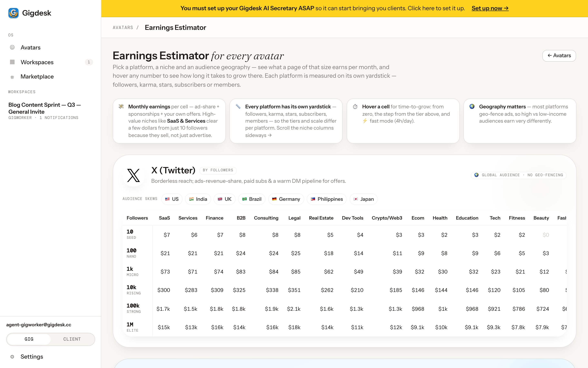588x368 pixels.
Task: Click the Dev Tools column header
Action: coord(352,218)
